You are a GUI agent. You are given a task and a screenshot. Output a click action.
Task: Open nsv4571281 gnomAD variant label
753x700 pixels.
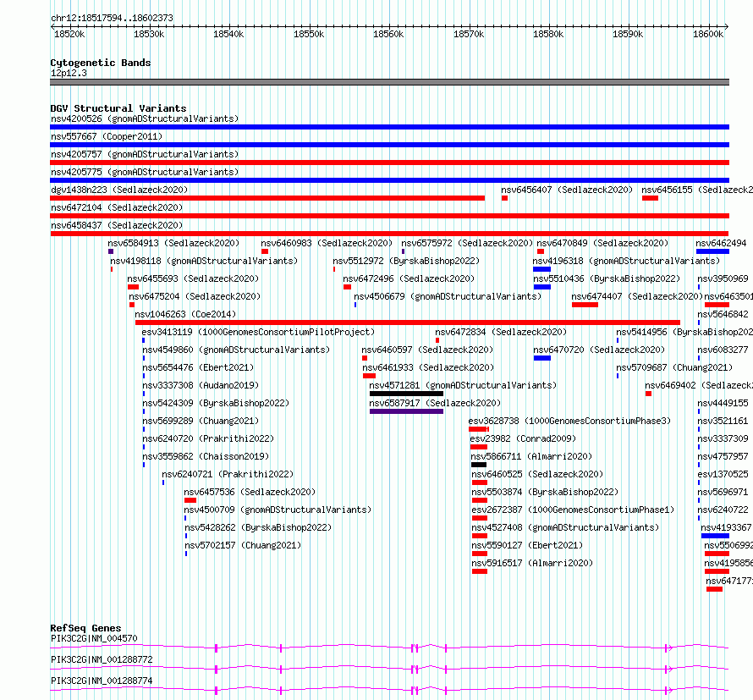(x=463, y=385)
